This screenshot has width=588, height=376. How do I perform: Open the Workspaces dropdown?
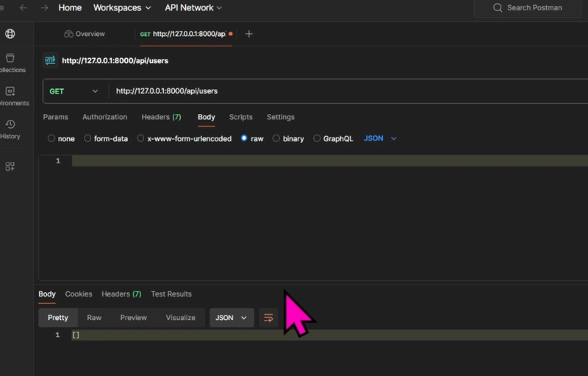(122, 8)
